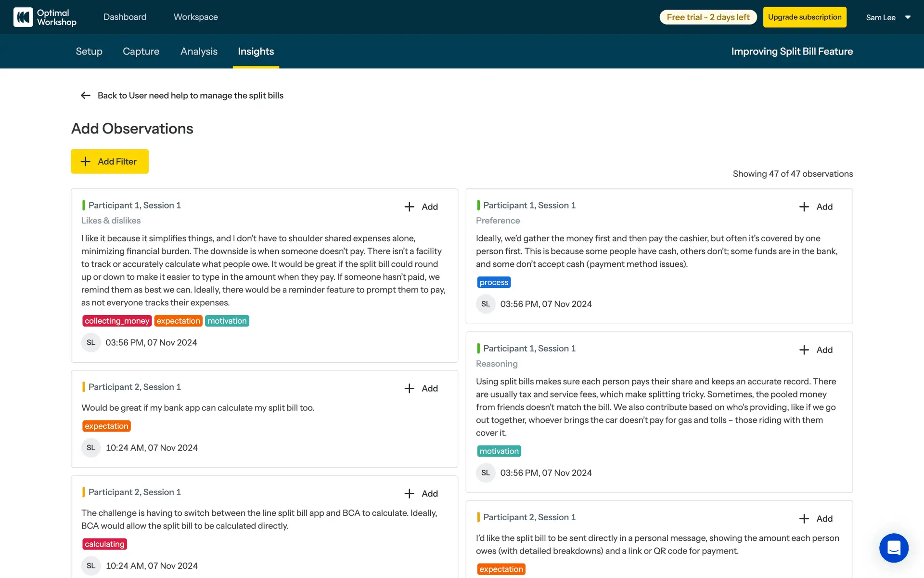Click the Free trial 2 days left badge
Viewport: 924px width, 578px height.
[x=708, y=17]
